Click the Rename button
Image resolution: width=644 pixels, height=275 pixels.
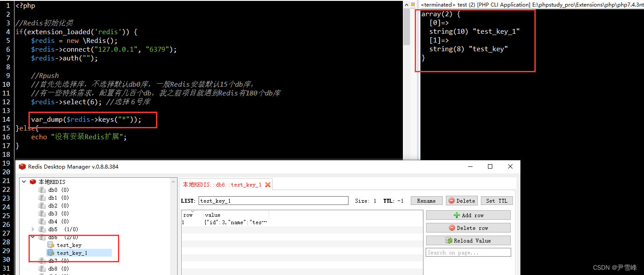(426, 200)
